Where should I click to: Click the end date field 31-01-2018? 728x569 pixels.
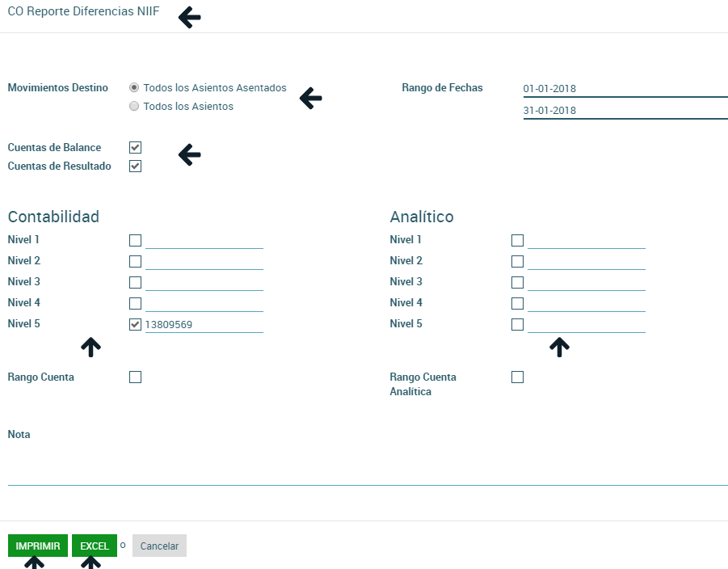[x=625, y=111]
